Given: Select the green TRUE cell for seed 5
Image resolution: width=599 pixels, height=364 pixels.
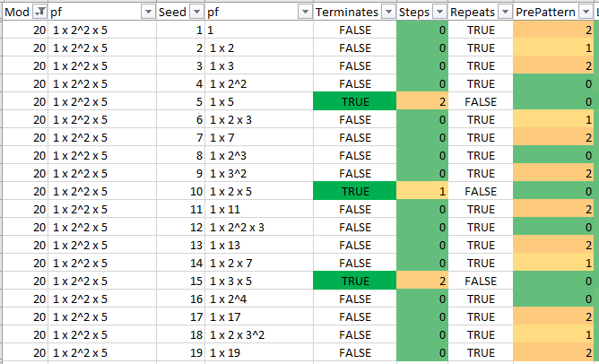Looking at the screenshot, I should point(355,101).
